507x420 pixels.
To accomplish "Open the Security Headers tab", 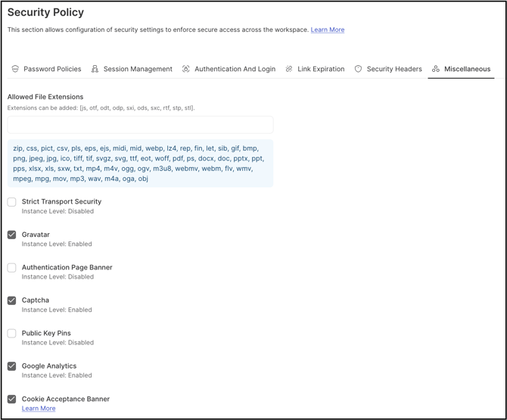I will pyautogui.click(x=388, y=69).
